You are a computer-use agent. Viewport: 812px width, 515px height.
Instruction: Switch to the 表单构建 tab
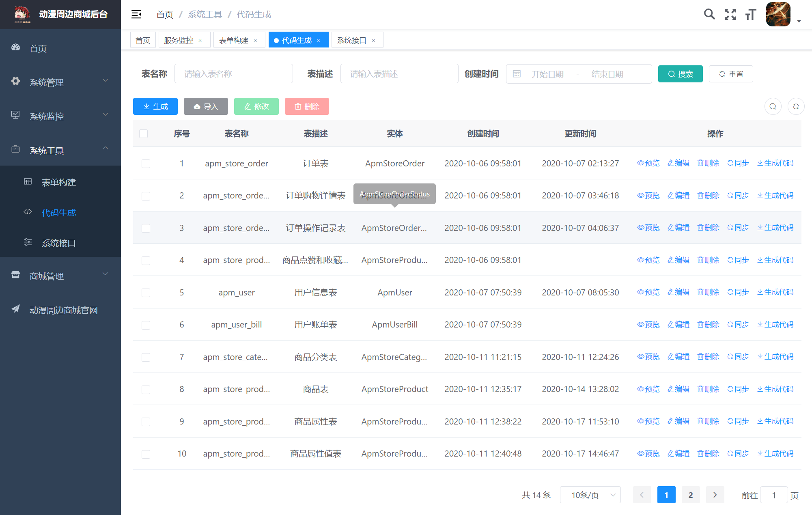[x=234, y=40]
